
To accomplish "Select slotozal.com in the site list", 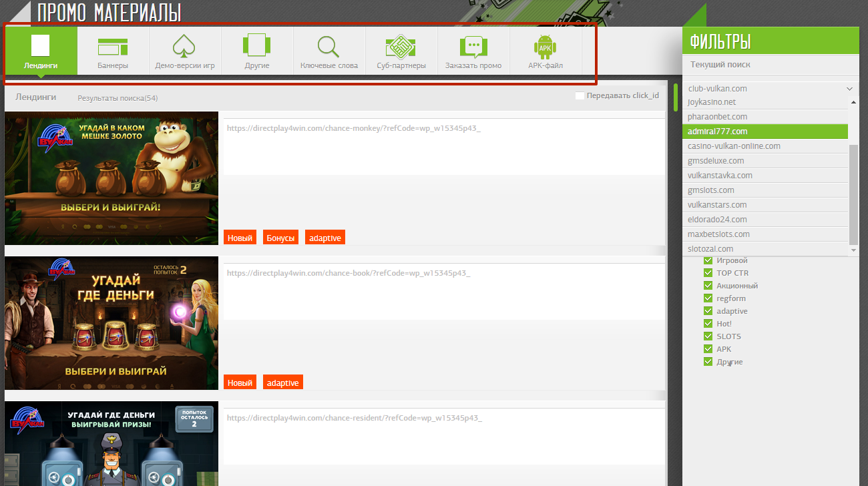I will click(x=765, y=249).
